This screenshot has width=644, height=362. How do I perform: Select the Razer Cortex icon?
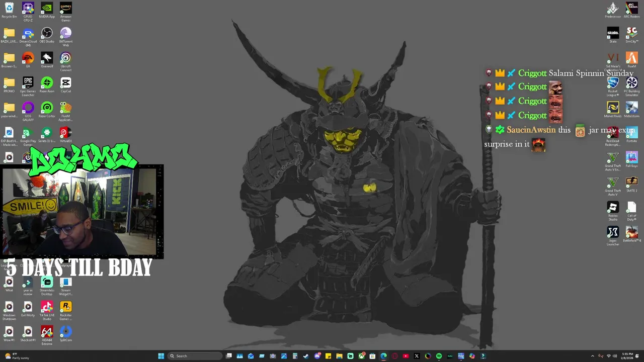[x=47, y=110]
